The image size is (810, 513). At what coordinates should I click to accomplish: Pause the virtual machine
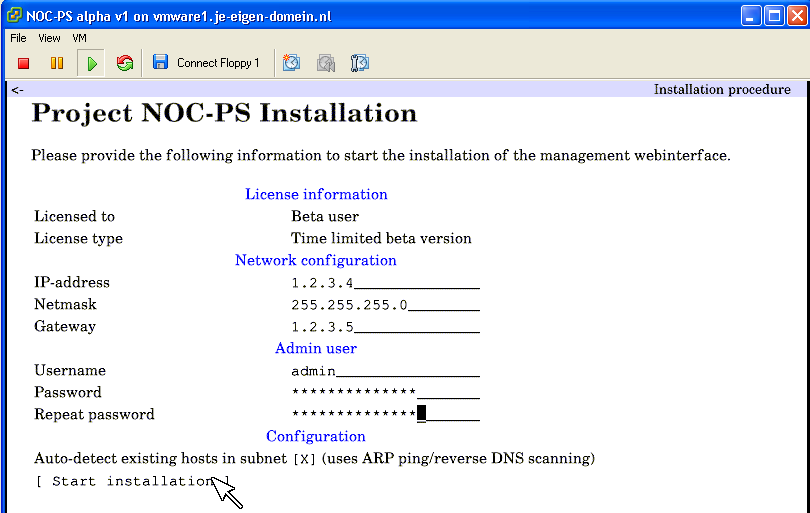pyautogui.click(x=57, y=63)
